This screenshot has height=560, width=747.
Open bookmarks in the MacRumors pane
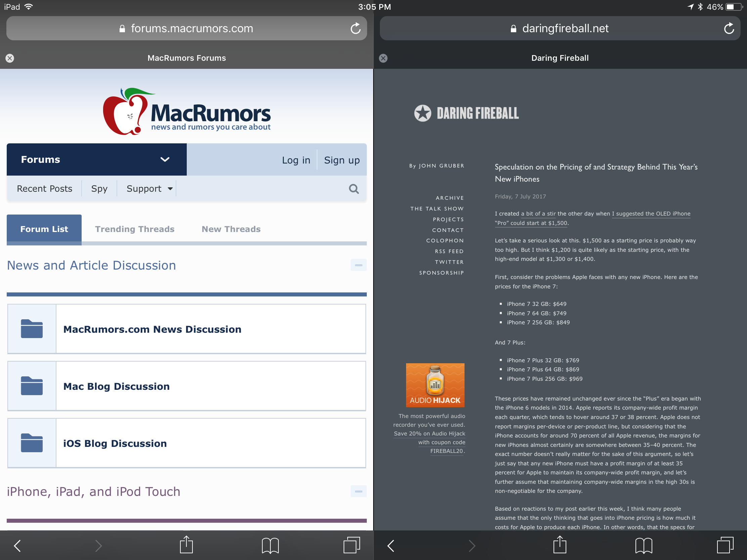[270, 546]
